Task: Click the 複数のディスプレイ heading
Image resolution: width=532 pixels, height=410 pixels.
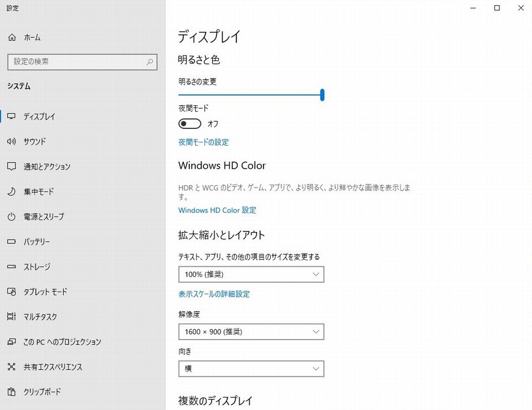Action: 215,401
